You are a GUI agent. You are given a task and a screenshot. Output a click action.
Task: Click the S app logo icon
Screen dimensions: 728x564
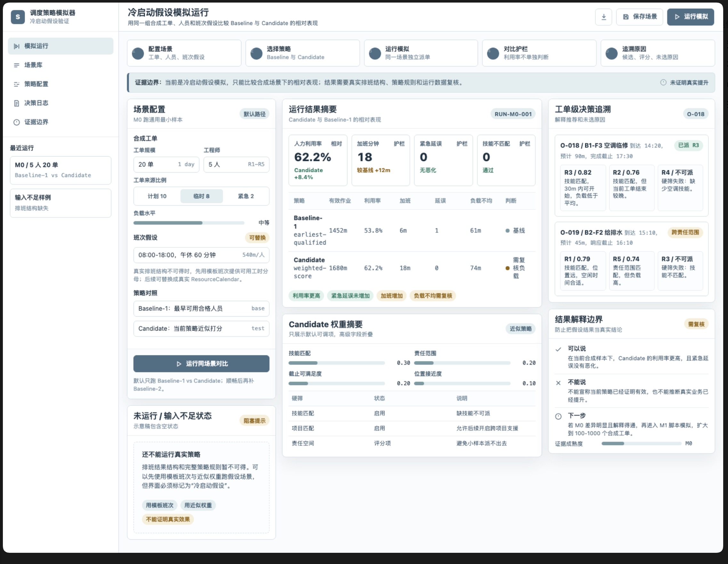click(x=18, y=17)
